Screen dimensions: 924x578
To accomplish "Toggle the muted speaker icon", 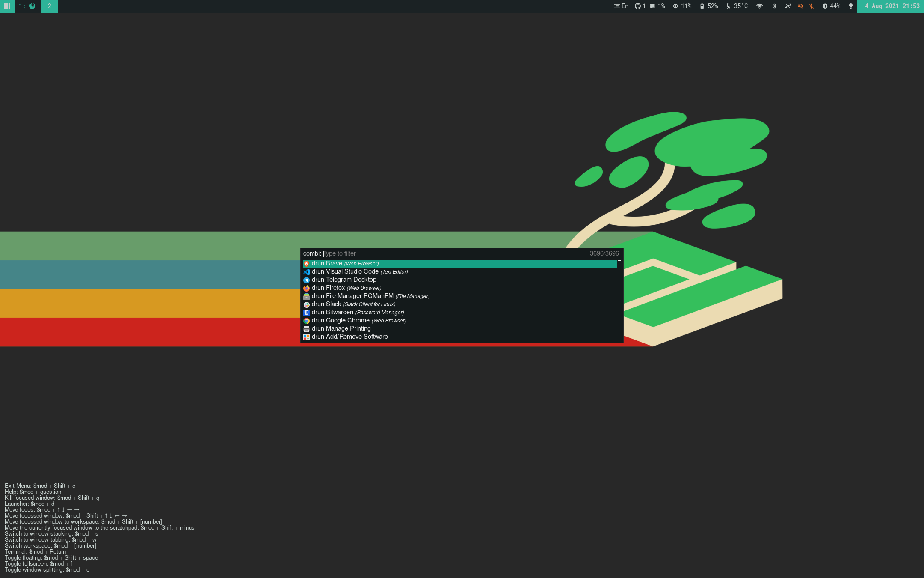I will 800,6.
